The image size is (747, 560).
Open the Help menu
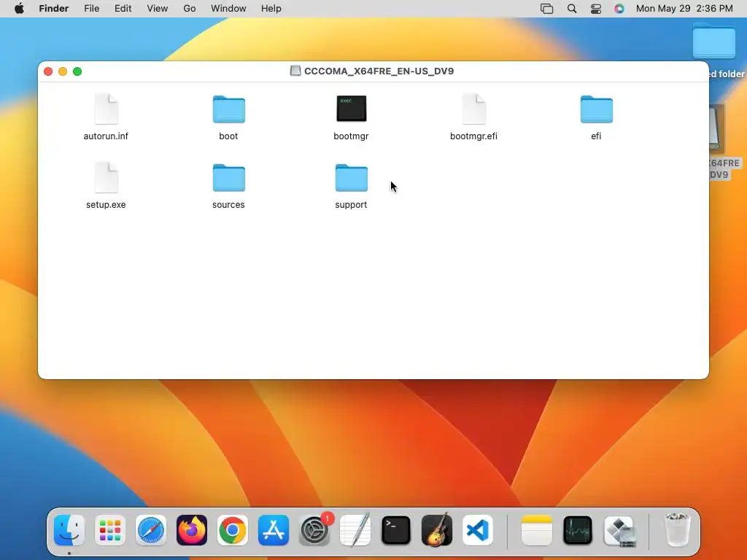[271, 9]
